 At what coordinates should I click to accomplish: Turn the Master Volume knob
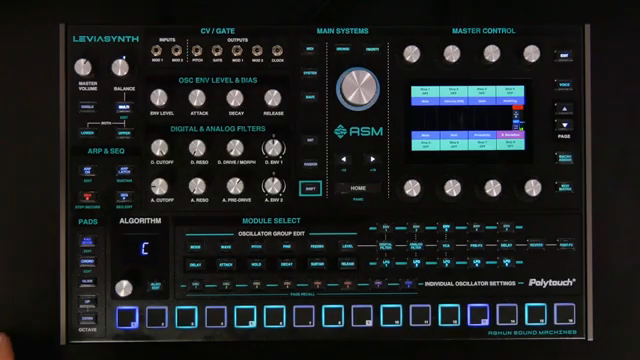pyautogui.click(x=83, y=67)
